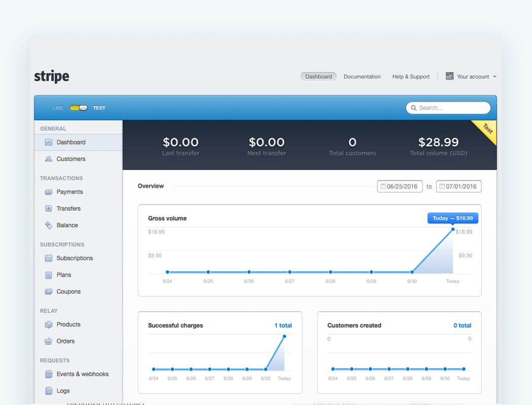Screen dimensions: 532x405
Task: Open Plans in the sidebar
Action: pyautogui.click(x=64, y=275)
